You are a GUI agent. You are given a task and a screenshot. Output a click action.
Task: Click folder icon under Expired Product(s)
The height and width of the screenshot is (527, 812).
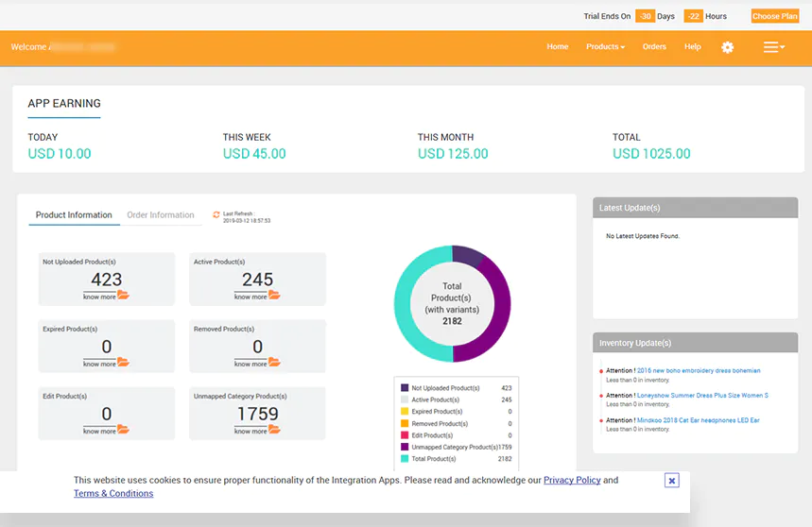123,363
